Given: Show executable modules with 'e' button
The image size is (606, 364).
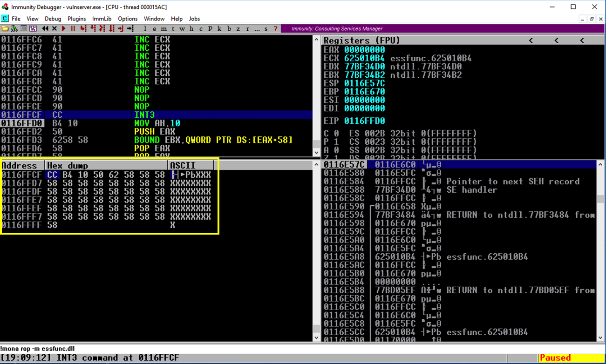Looking at the screenshot, I should pyautogui.click(x=154, y=29).
